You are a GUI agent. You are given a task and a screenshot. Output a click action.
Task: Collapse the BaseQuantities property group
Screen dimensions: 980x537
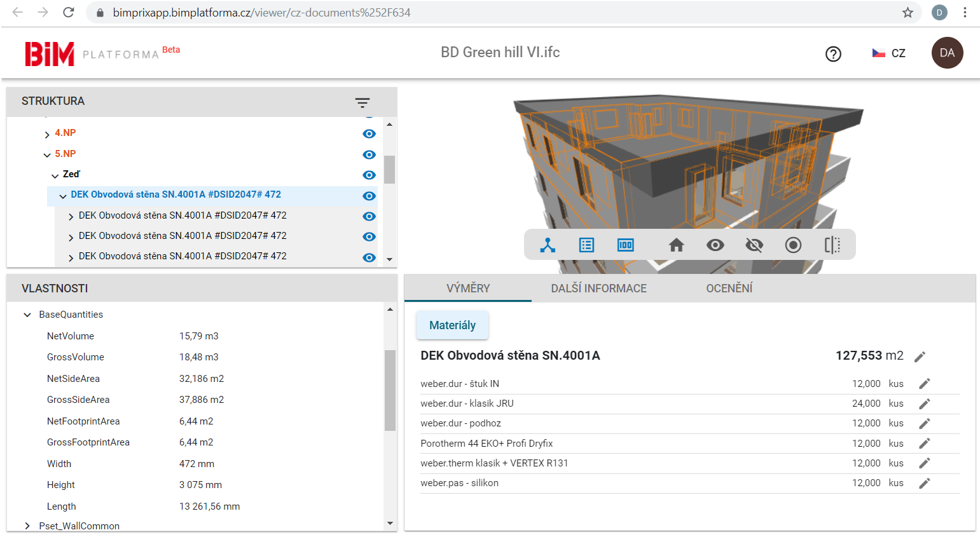tap(27, 315)
